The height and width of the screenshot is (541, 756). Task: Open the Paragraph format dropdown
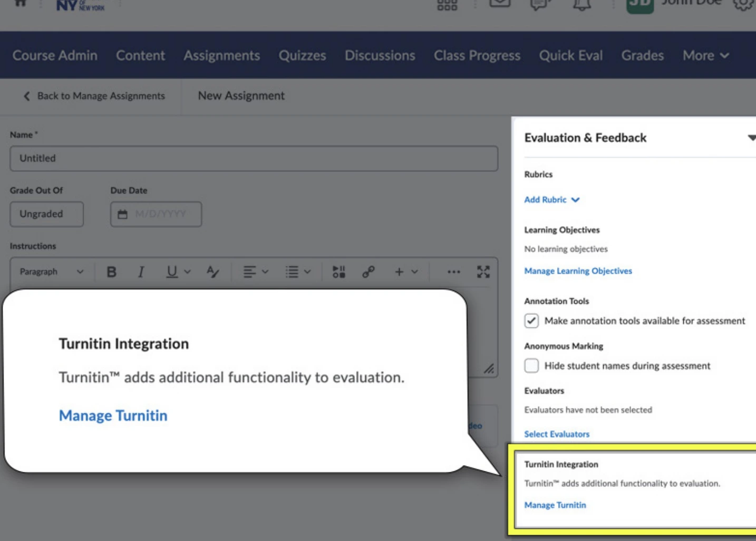point(52,272)
